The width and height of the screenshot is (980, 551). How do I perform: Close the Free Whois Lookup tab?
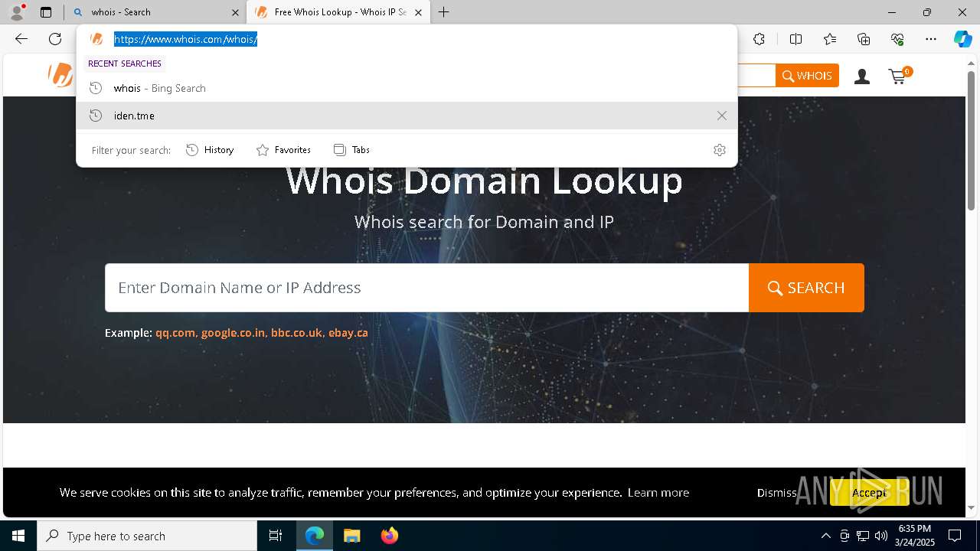(418, 12)
